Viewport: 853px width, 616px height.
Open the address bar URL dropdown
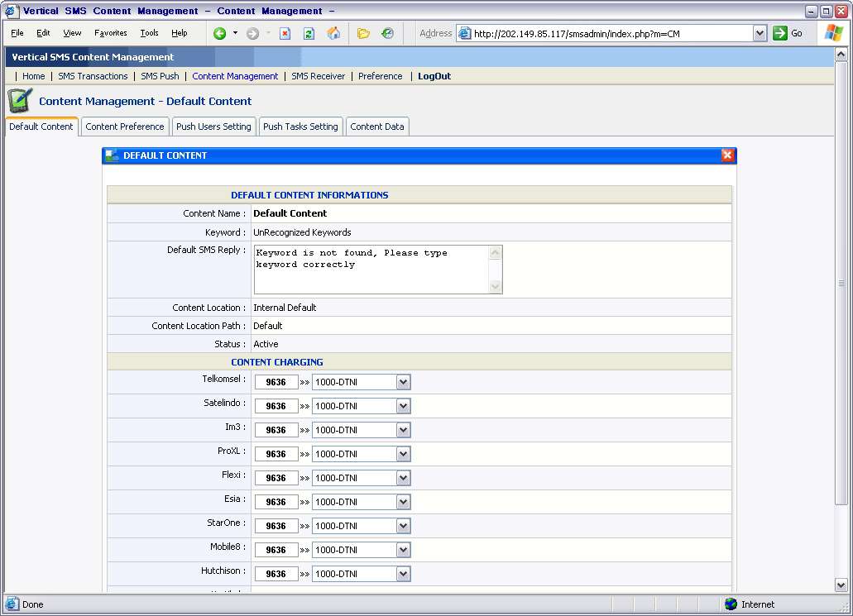click(x=760, y=33)
